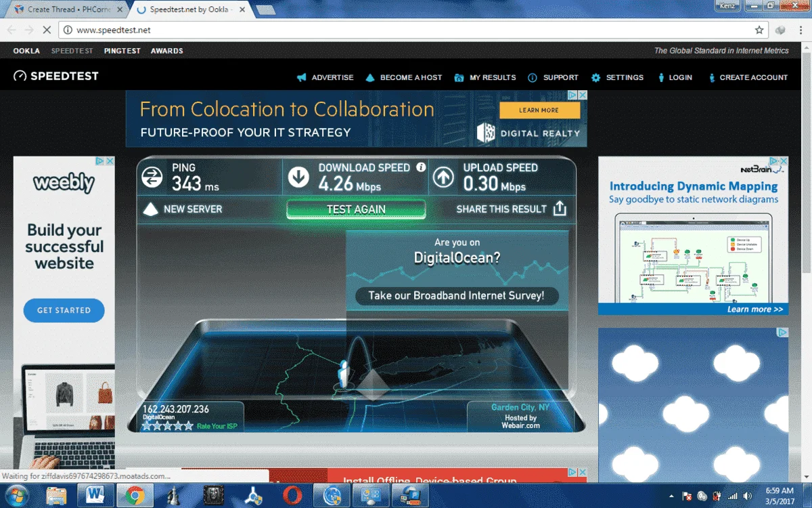Click the share export icon
This screenshot has height=508, width=812.
click(560, 209)
